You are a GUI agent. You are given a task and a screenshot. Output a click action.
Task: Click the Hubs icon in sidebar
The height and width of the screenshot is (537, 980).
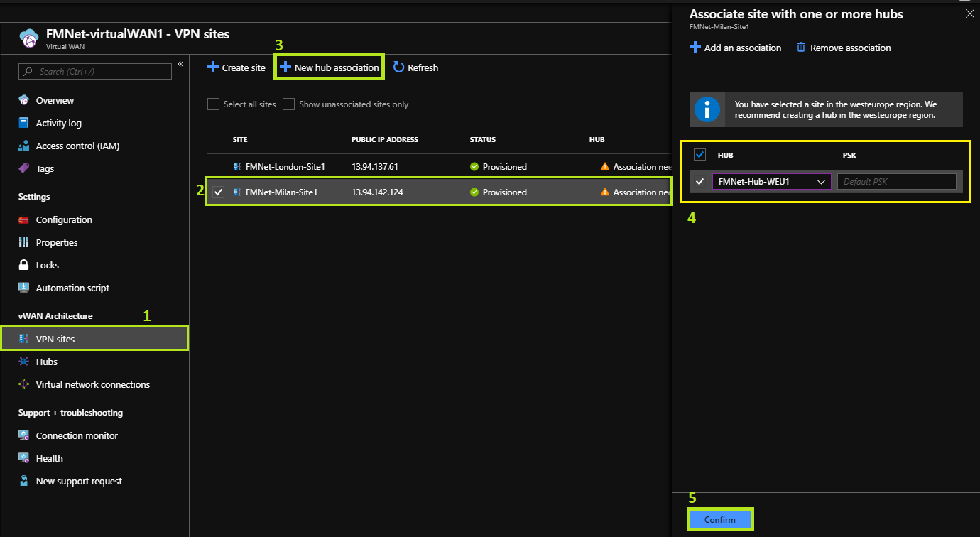click(x=24, y=362)
